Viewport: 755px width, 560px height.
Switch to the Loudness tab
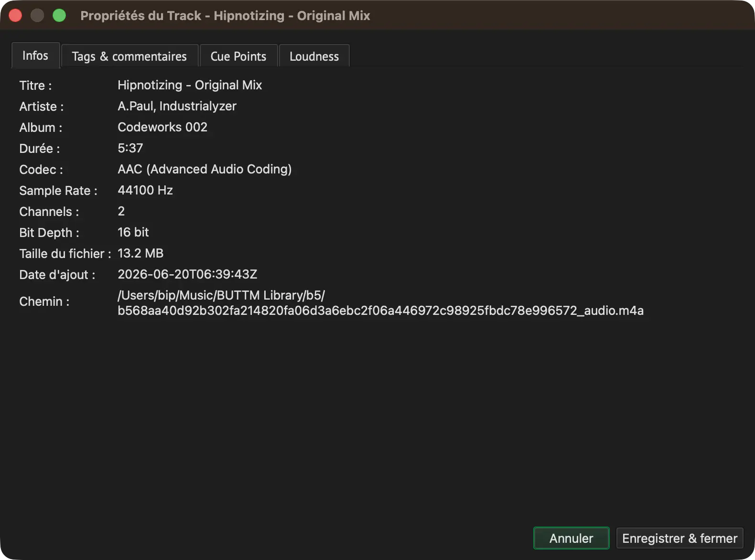click(x=314, y=56)
